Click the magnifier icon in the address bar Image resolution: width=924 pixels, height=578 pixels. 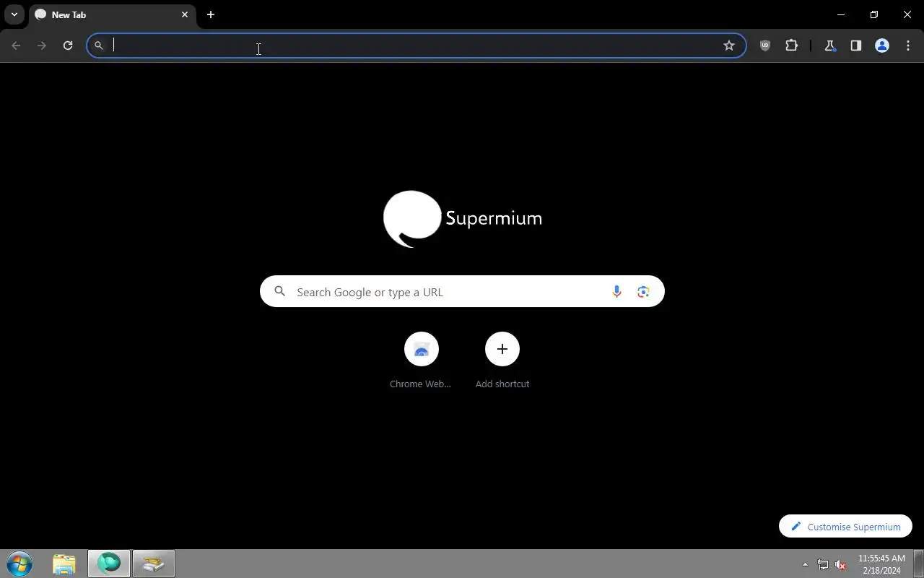tap(99, 46)
